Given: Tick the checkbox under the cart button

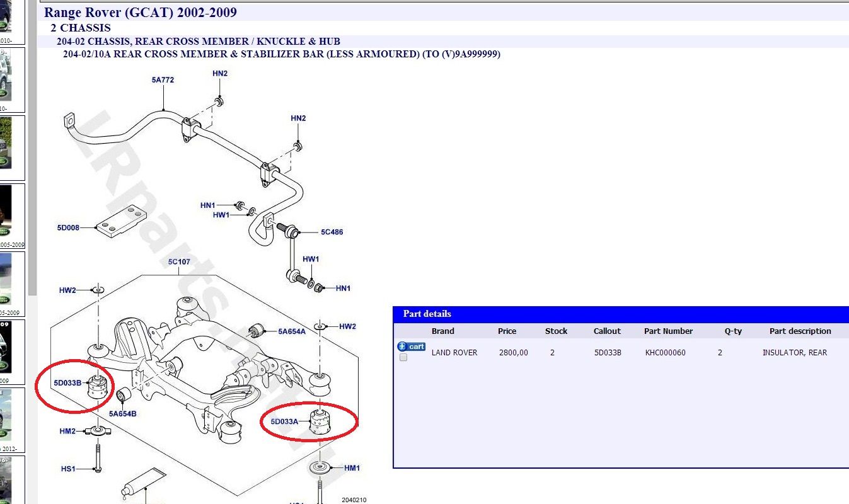Looking at the screenshot, I should click(403, 357).
